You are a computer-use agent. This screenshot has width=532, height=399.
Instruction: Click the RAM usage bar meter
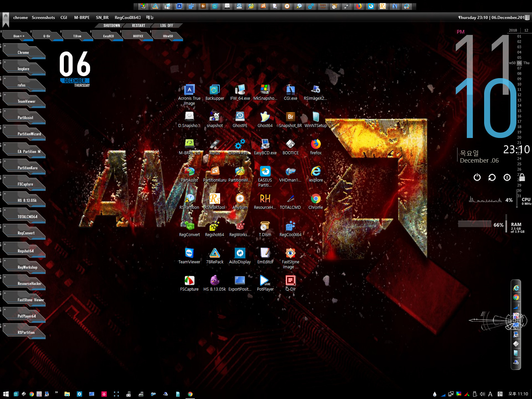click(475, 224)
